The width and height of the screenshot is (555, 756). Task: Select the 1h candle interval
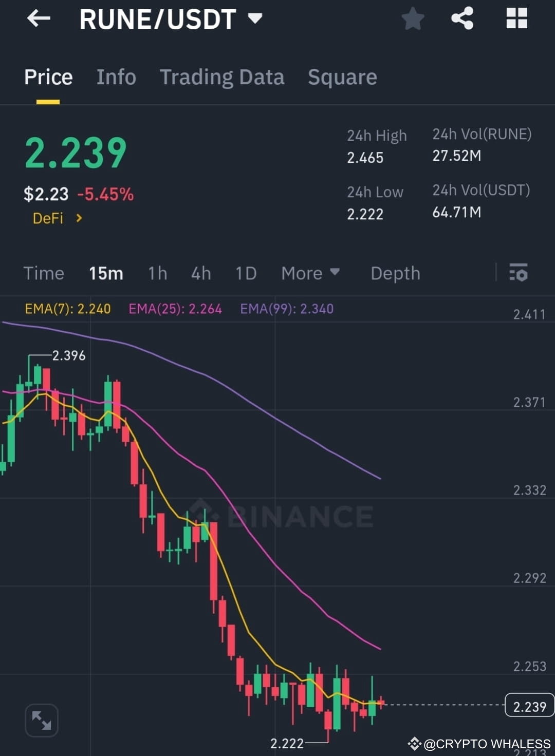coord(157,273)
